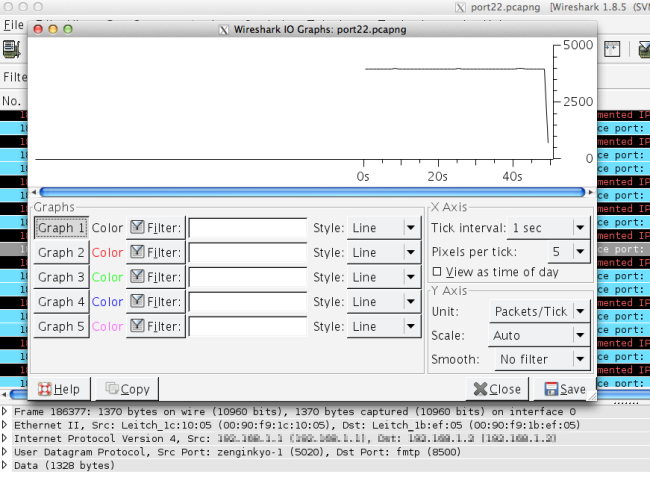Enable View as time of day checkbox
This screenshot has height=495, width=650.
pyautogui.click(x=437, y=272)
